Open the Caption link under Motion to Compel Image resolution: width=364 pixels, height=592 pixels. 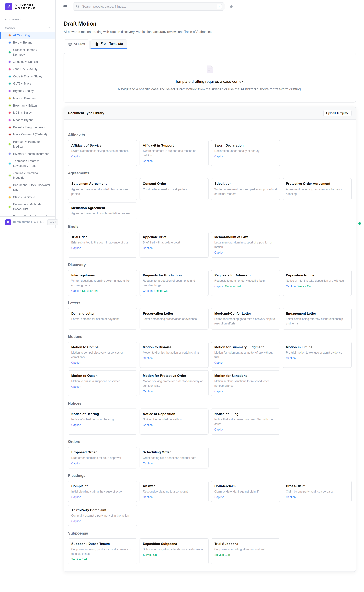(76, 363)
